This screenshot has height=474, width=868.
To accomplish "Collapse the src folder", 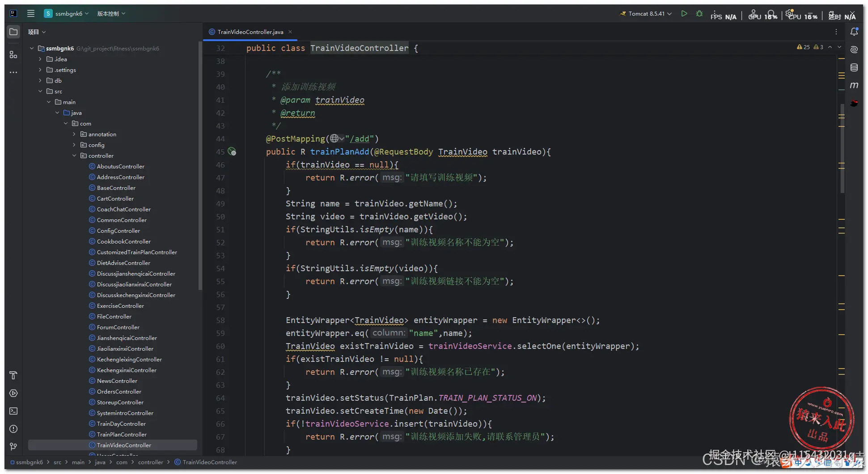I will (x=40, y=91).
